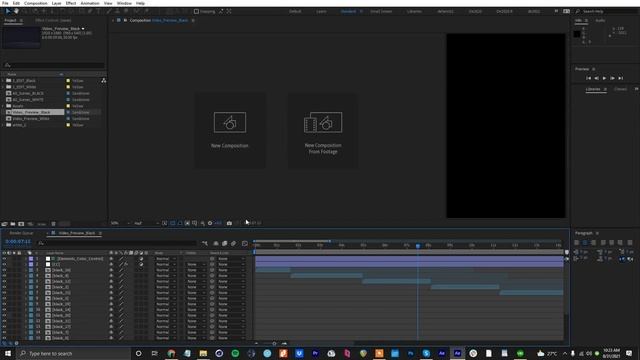This screenshot has height=360, width=640.
Task: Open parent link dropdown of layer 1
Action: coord(231,259)
